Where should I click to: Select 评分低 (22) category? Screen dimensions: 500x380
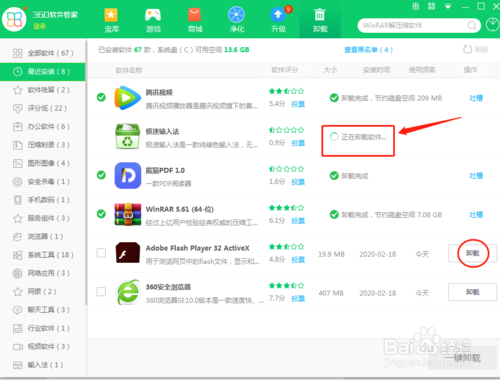43,108
